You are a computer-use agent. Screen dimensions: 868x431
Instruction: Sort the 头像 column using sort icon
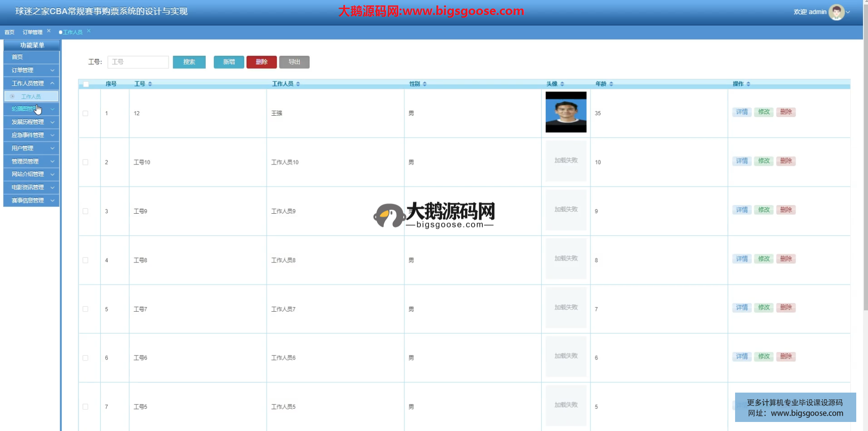pyautogui.click(x=562, y=84)
